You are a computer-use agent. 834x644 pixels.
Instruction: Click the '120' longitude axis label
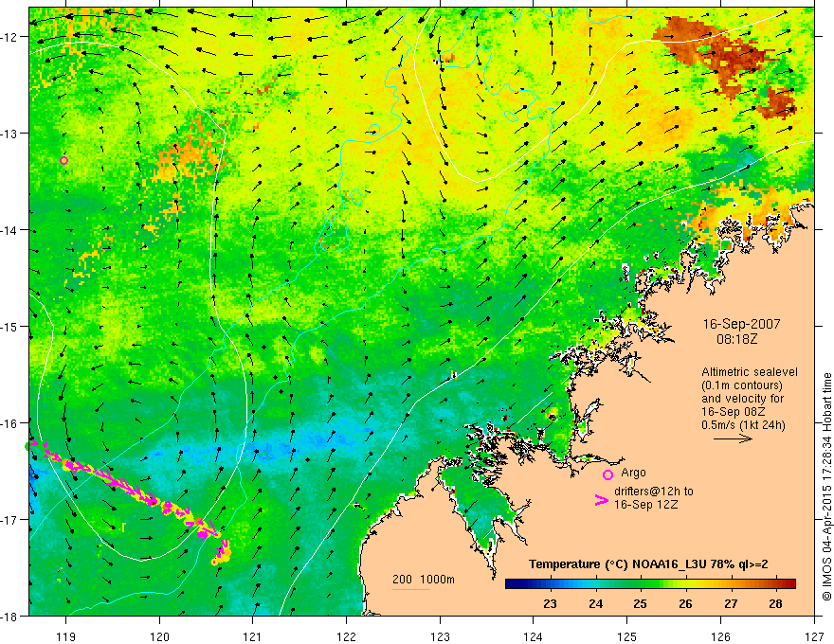pos(159,636)
